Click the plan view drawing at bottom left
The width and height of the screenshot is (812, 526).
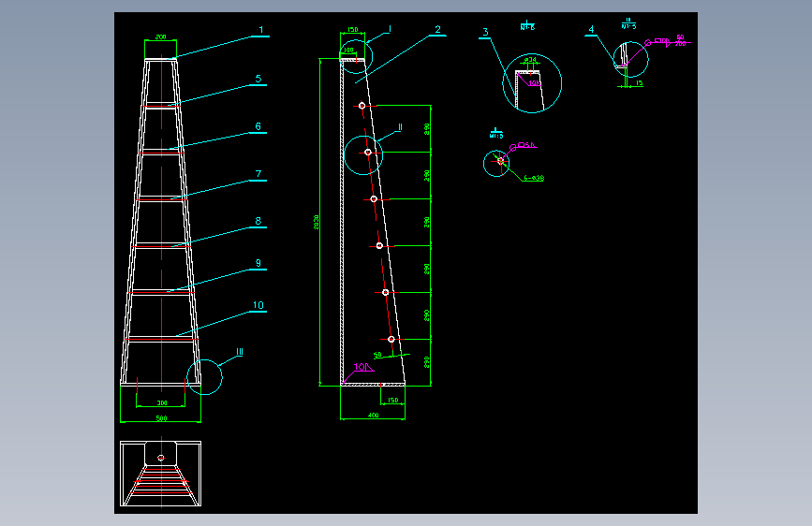[160, 474]
